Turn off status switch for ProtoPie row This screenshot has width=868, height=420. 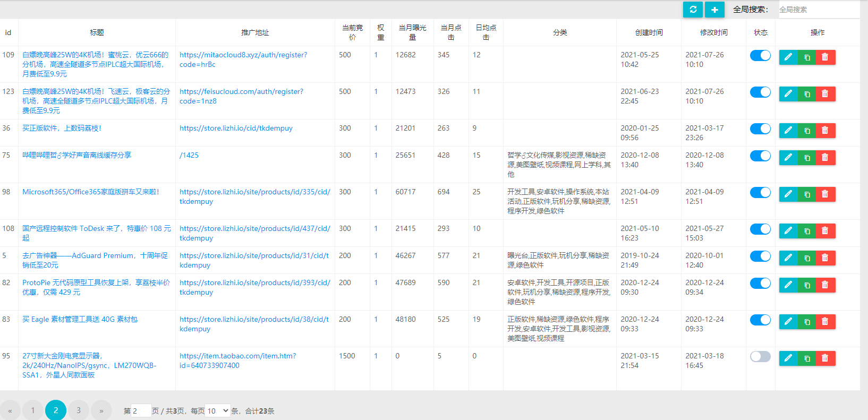tap(760, 284)
